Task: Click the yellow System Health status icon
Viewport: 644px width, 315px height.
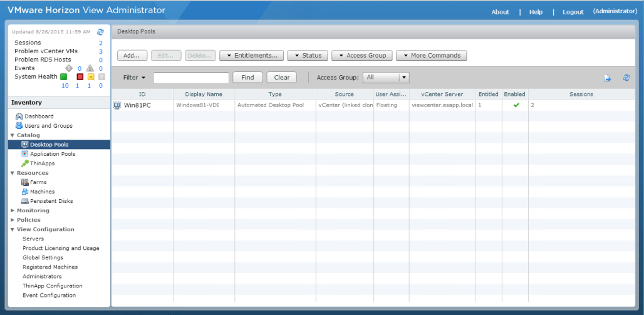Action: click(91, 77)
